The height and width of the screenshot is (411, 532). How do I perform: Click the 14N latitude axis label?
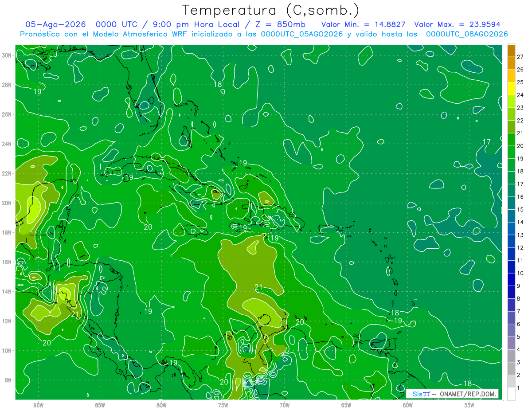tap(8, 291)
